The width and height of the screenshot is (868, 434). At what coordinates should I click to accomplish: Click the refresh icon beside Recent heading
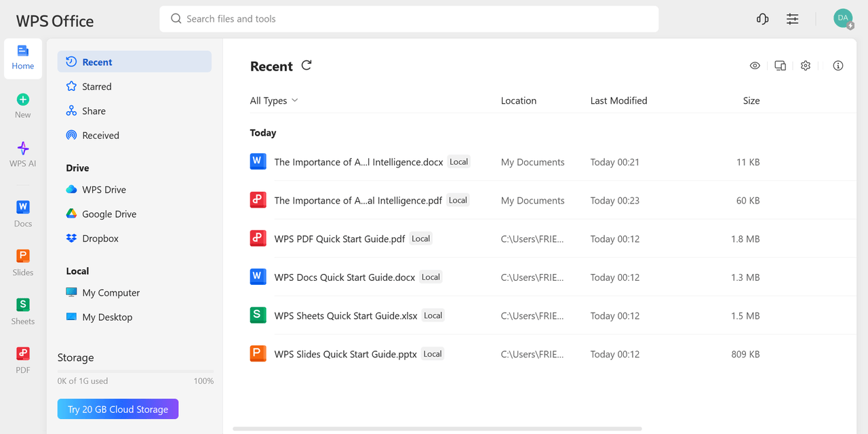[x=307, y=65]
